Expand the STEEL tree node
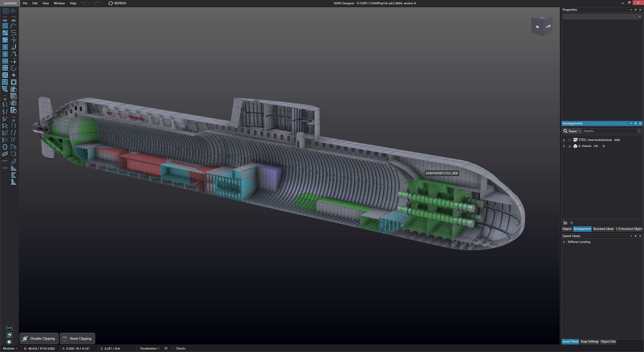This screenshot has width=644, height=352. pos(564,140)
